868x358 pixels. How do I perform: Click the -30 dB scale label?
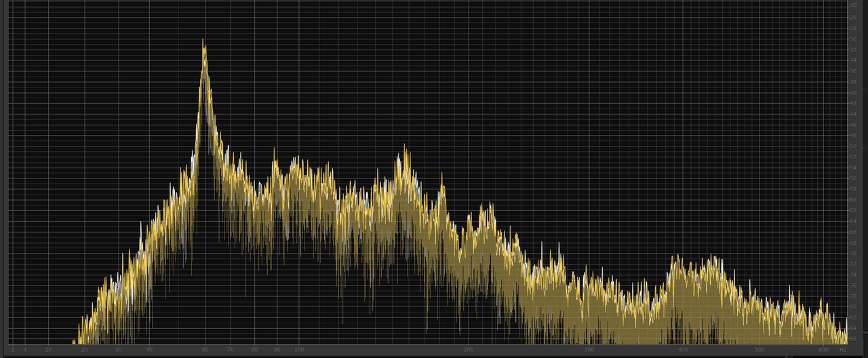pos(853,39)
